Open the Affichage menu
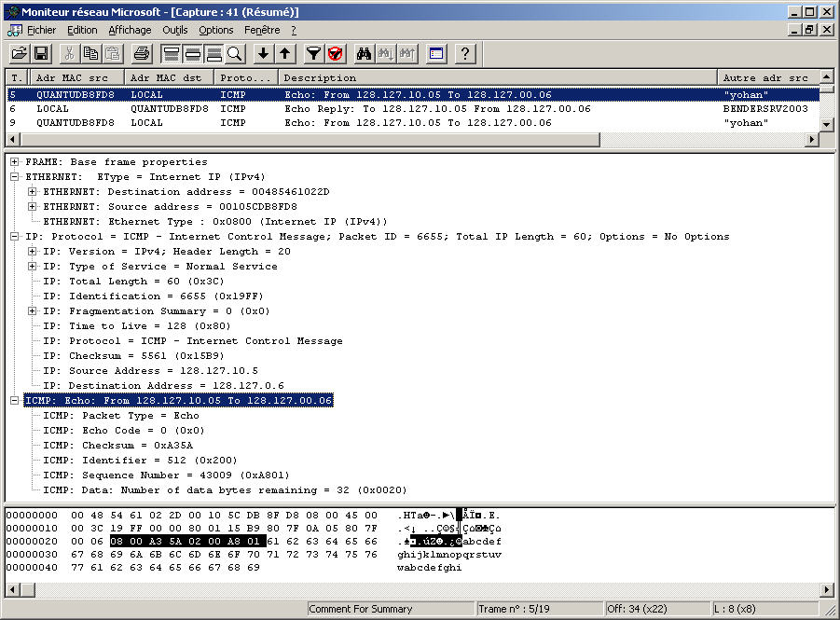 [x=130, y=30]
